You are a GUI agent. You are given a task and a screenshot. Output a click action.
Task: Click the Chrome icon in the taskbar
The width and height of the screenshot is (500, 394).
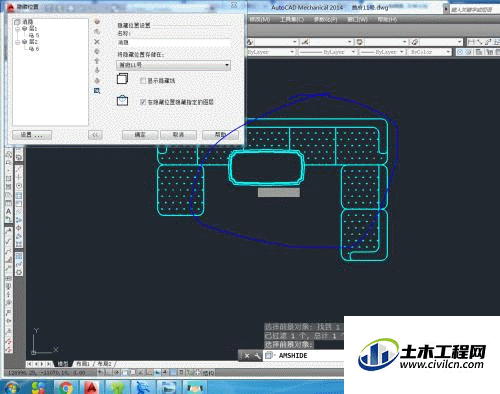tap(66, 388)
